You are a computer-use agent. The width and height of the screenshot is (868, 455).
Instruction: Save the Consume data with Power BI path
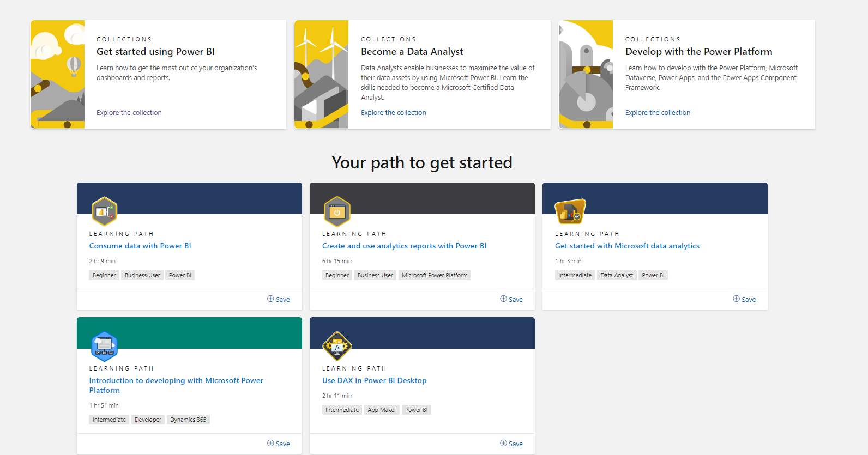tap(279, 299)
